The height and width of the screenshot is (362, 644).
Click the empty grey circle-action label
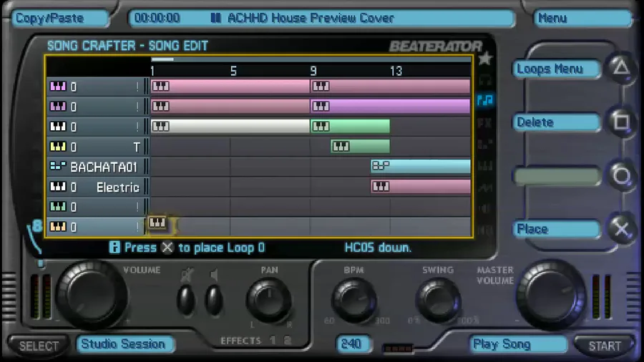pos(557,177)
